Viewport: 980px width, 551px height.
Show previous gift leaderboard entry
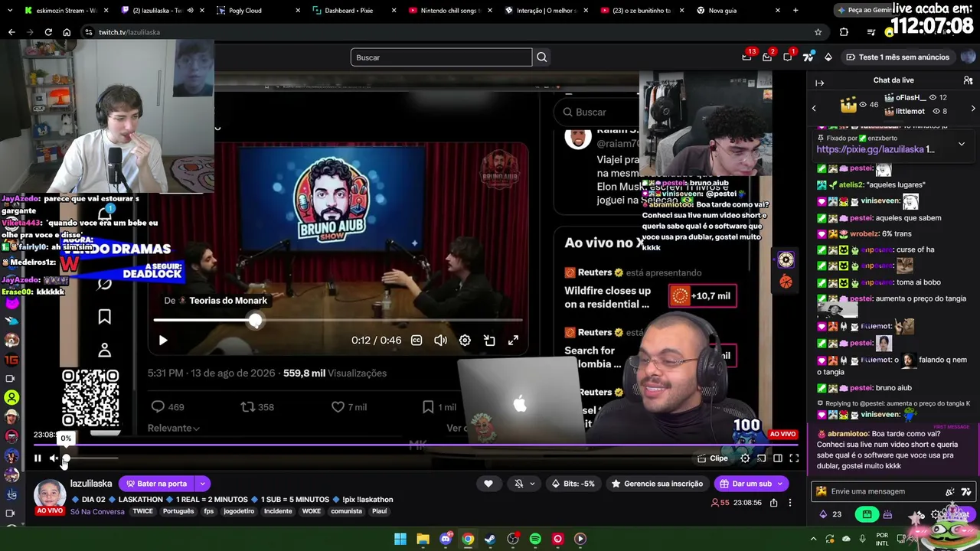tap(814, 108)
